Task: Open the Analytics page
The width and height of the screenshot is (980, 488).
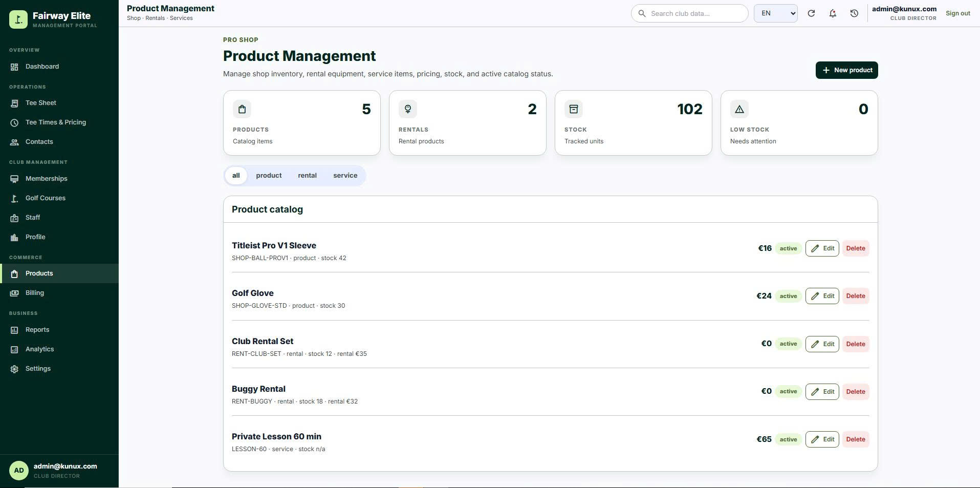Action: point(59,349)
